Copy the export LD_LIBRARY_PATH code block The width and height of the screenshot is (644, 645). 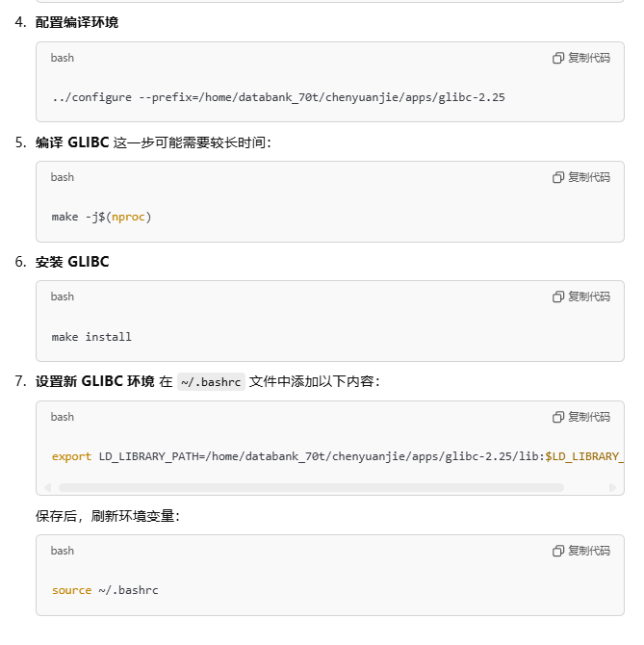(x=581, y=417)
